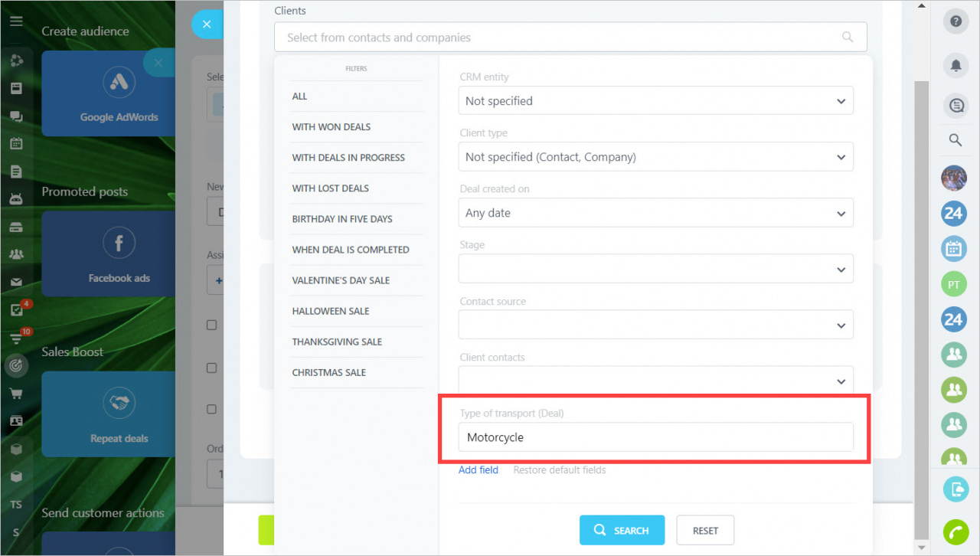Open the contact card icon in left sidebar
The image size is (980, 556).
tap(16, 421)
